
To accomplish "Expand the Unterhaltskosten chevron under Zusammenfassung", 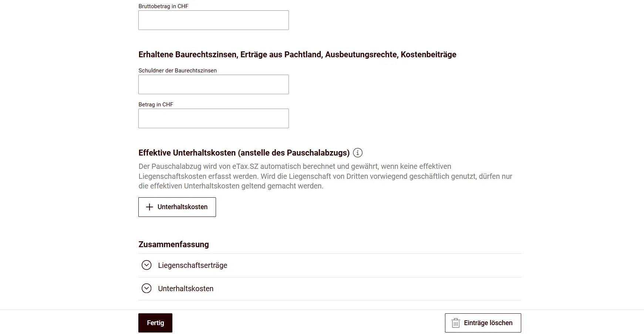I will (146, 289).
